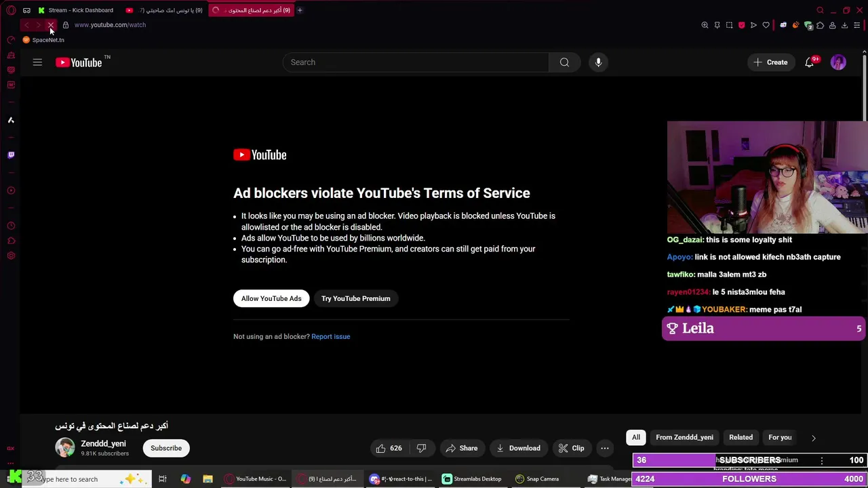Switch to Streamlabs Desktop in taskbar

coord(472,479)
